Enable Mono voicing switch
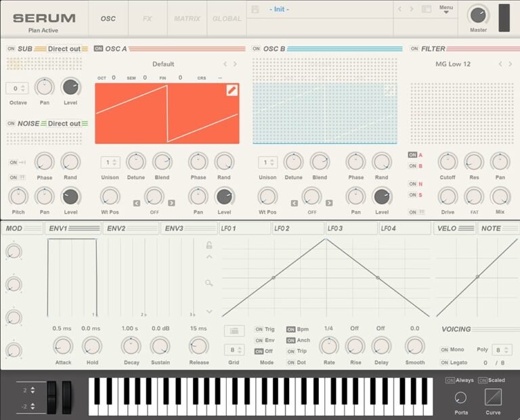Image resolution: width=520 pixels, height=420 pixels. coord(444,350)
